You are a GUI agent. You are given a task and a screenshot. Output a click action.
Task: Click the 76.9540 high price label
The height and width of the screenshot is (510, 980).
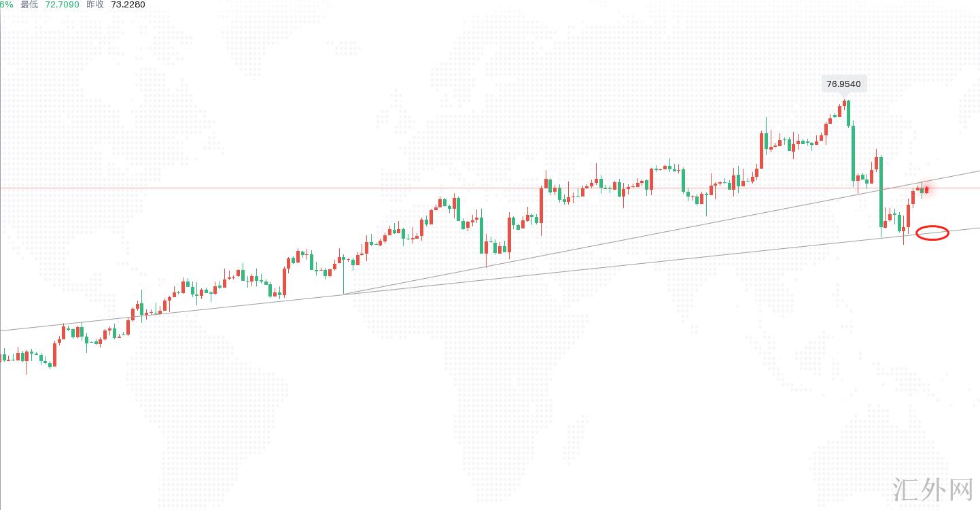(843, 84)
